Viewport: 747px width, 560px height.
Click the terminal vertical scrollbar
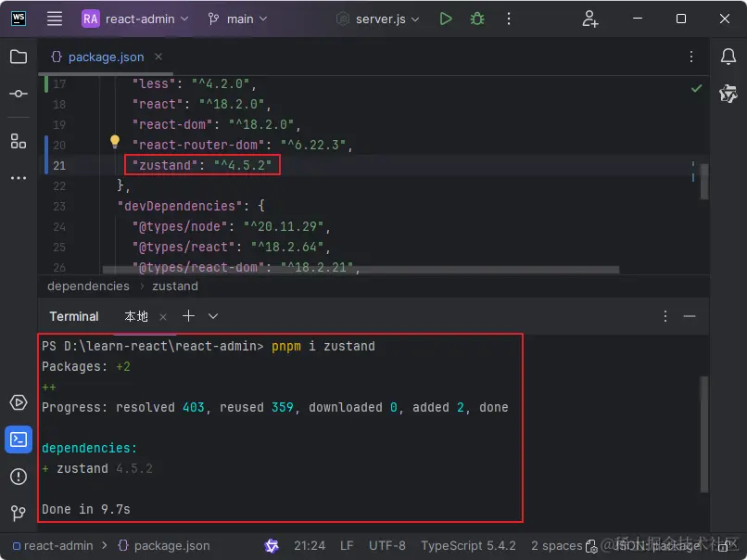(704, 434)
